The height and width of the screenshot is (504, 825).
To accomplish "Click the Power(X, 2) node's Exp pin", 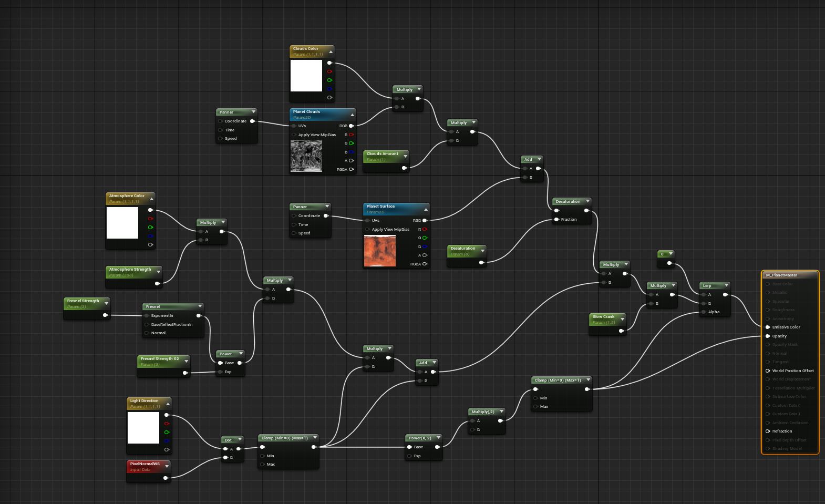I will point(410,456).
